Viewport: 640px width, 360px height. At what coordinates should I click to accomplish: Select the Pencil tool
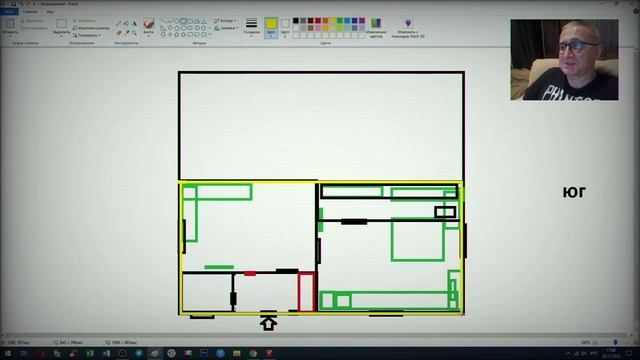pos(119,24)
